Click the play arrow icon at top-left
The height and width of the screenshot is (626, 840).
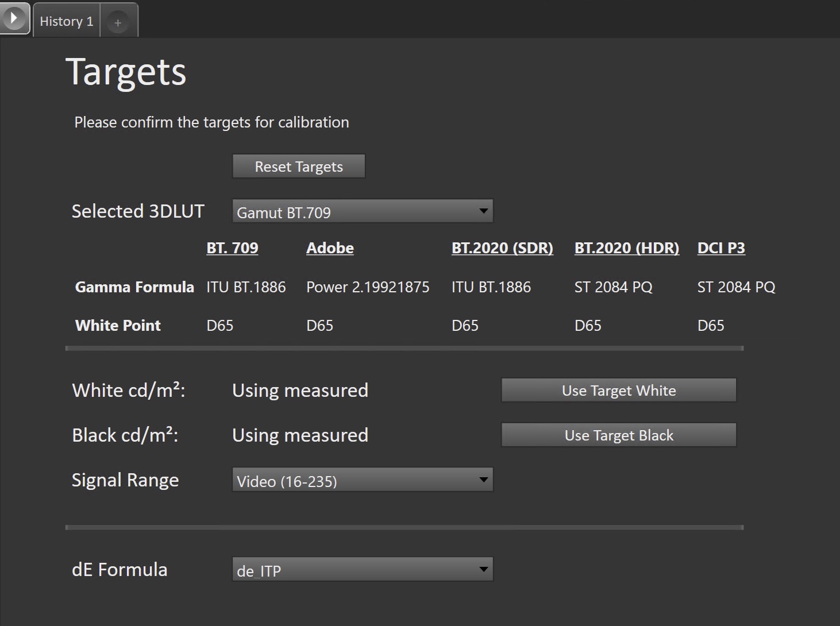point(14,18)
